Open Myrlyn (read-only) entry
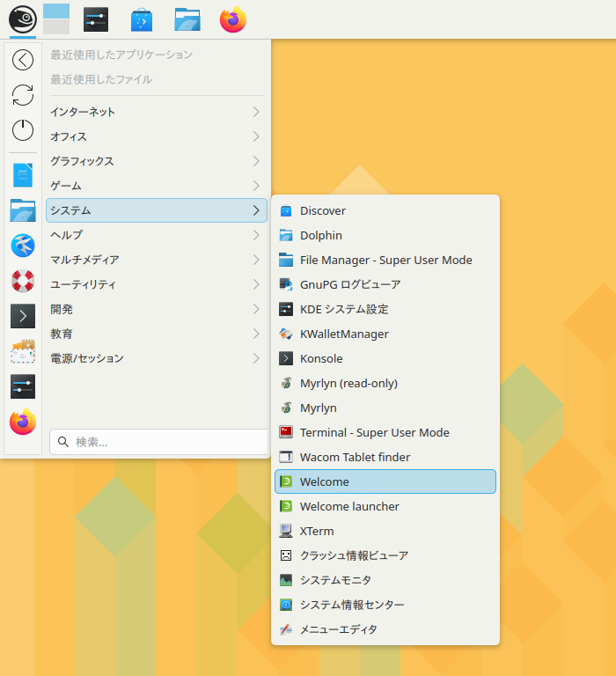This screenshot has height=676, width=616. point(385,383)
